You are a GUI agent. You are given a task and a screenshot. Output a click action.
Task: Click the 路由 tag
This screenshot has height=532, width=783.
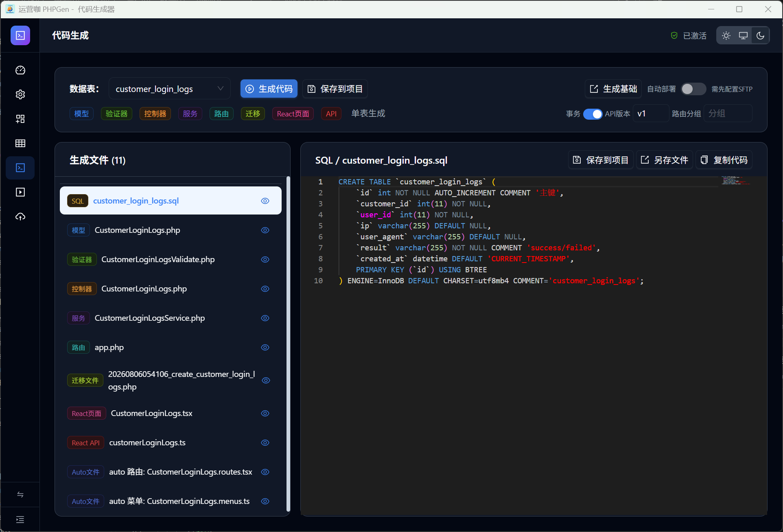[221, 114]
